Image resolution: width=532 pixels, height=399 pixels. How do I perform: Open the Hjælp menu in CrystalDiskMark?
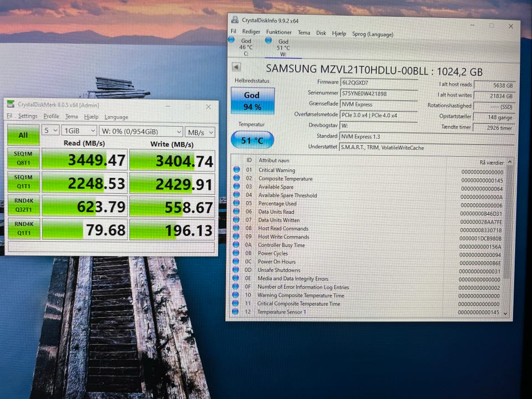91,117
